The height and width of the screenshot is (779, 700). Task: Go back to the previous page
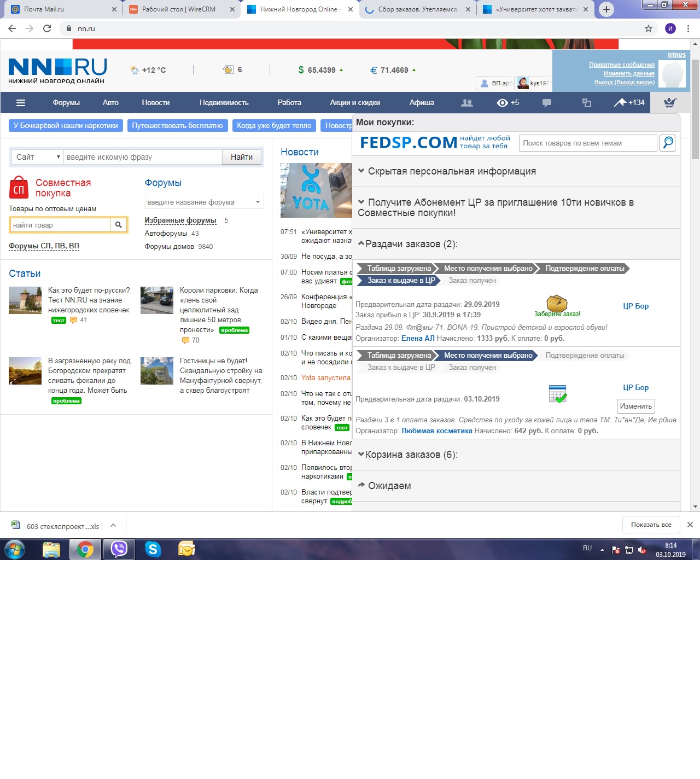[x=12, y=28]
